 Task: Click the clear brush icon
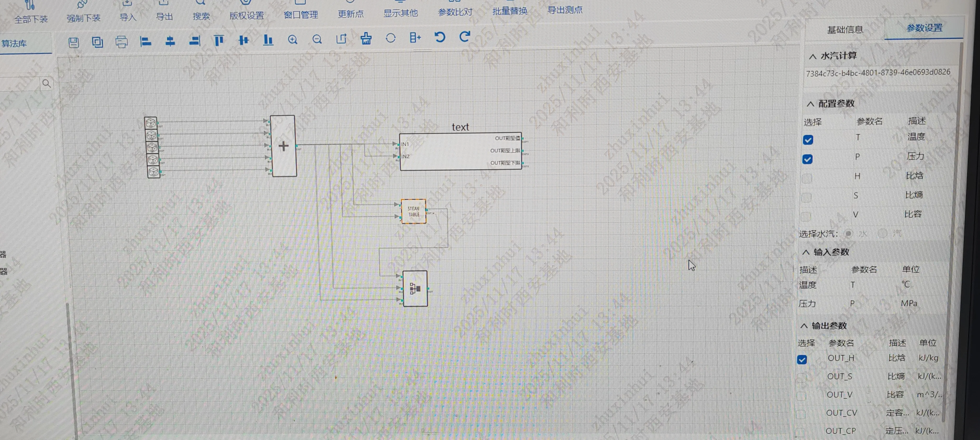pyautogui.click(x=366, y=38)
